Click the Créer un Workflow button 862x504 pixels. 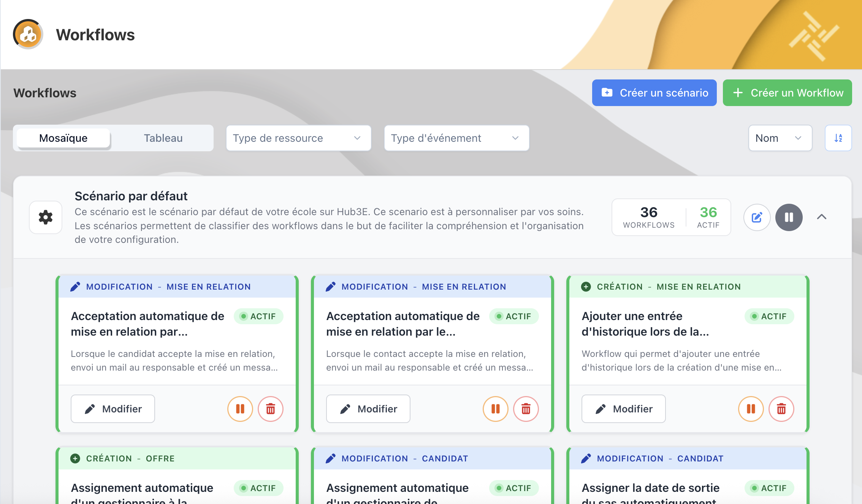787,93
